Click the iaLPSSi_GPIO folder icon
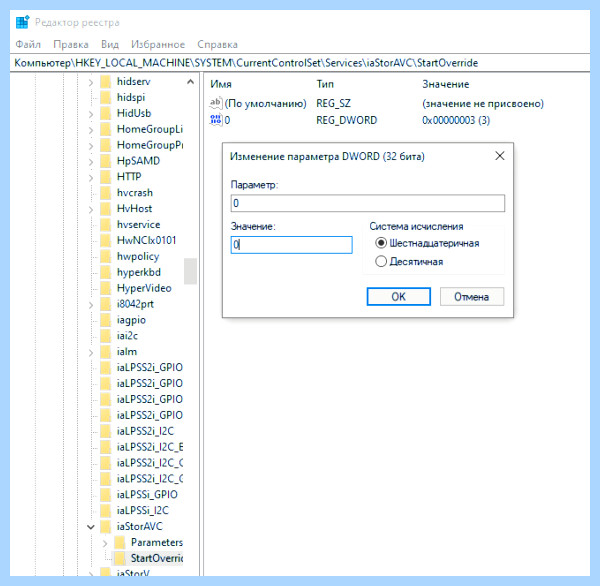This screenshot has width=600, height=586. pos(106,495)
